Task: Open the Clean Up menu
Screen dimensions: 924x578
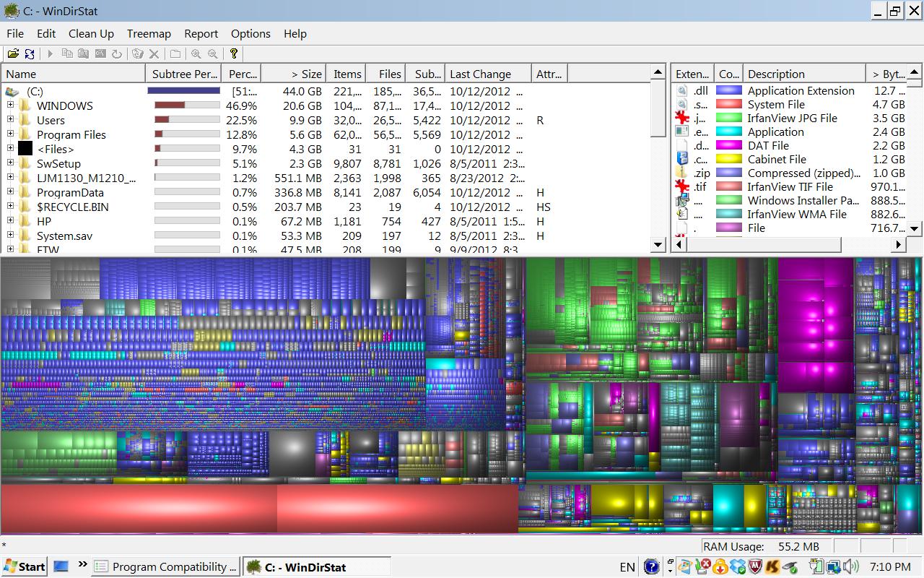Action: [x=91, y=33]
